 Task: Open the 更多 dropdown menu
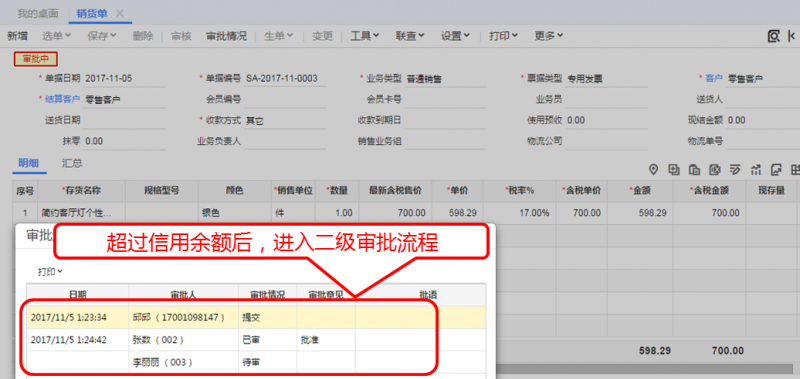pos(549,36)
